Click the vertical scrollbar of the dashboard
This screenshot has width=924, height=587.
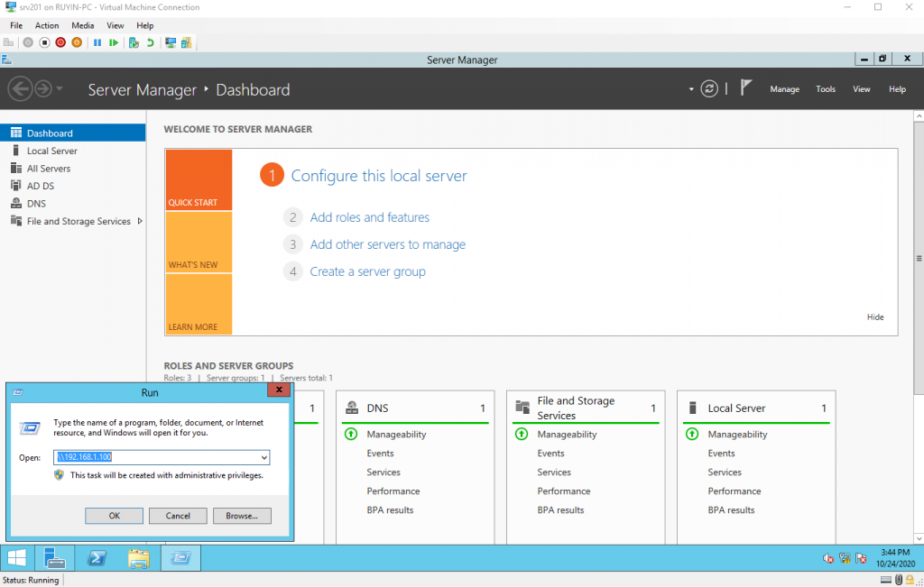coord(919,258)
